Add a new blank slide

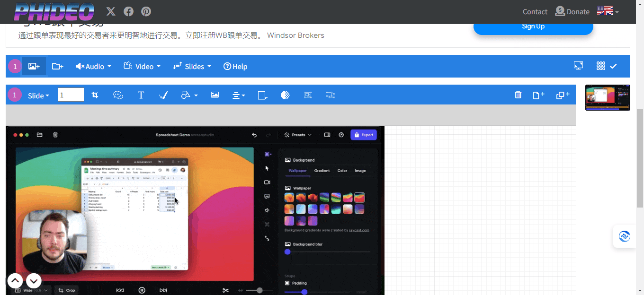click(538, 95)
